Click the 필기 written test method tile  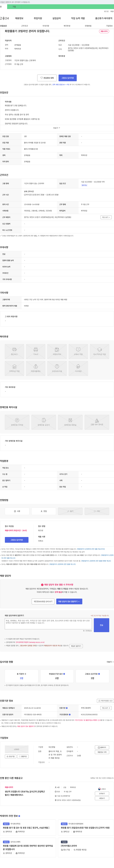(70, 511)
